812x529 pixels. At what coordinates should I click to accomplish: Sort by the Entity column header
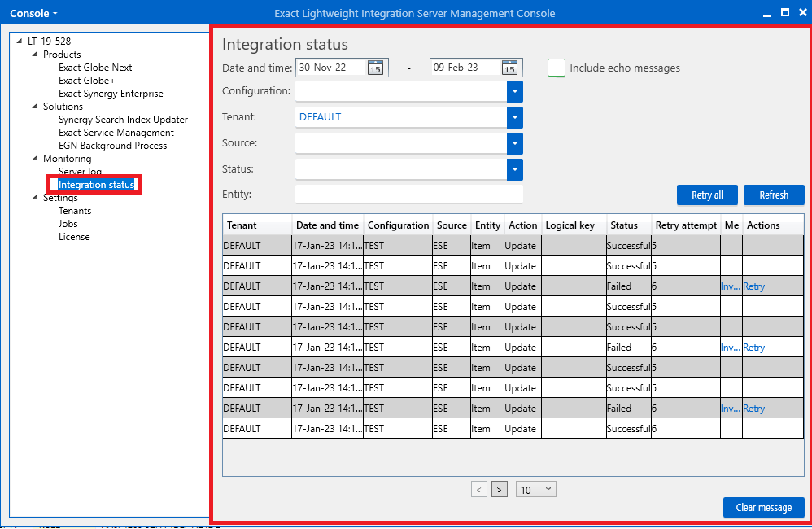click(488, 225)
